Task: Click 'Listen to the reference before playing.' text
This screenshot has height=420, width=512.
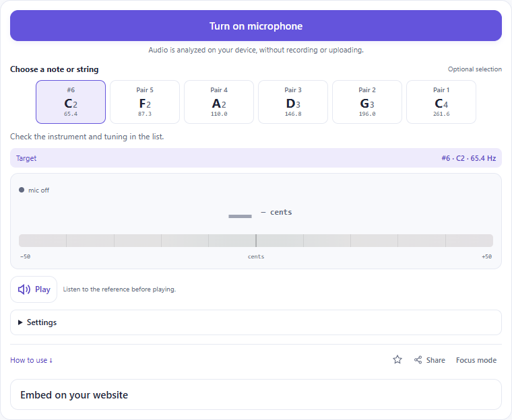Action: point(119,289)
